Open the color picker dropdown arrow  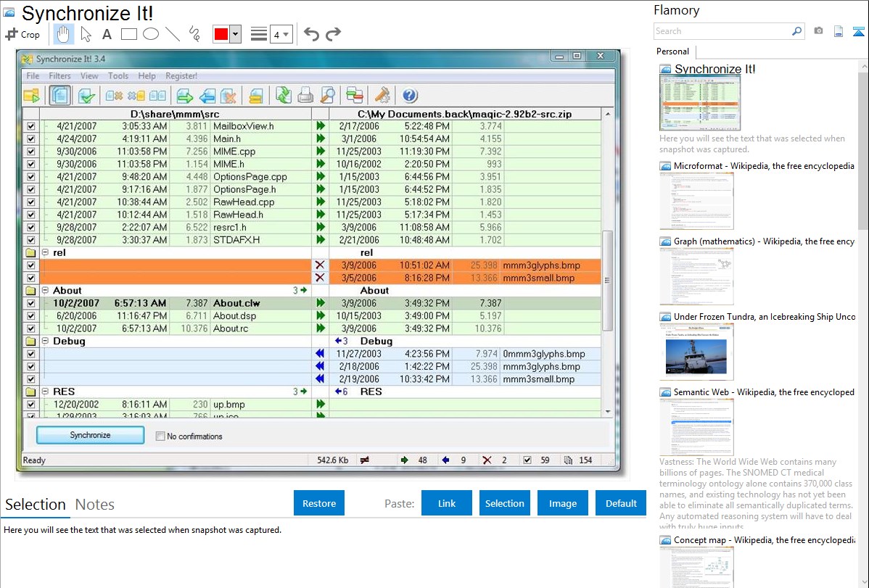click(235, 34)
